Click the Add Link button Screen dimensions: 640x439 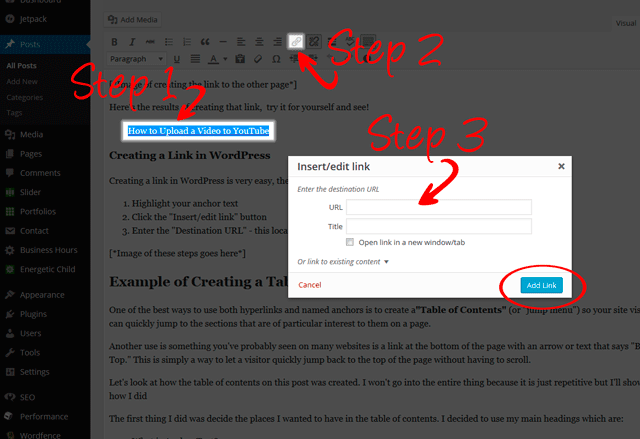click(542, 285)
